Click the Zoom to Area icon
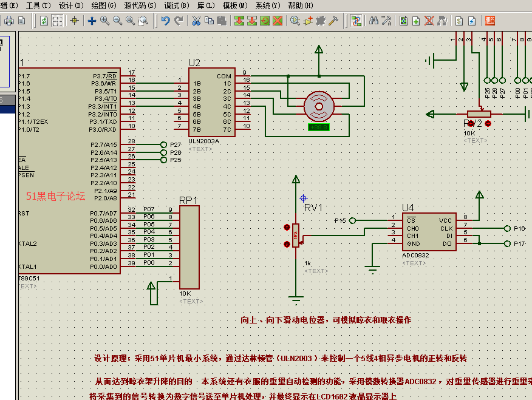The width and height of the screenshot is (532, 400). (x=143, y=21)
